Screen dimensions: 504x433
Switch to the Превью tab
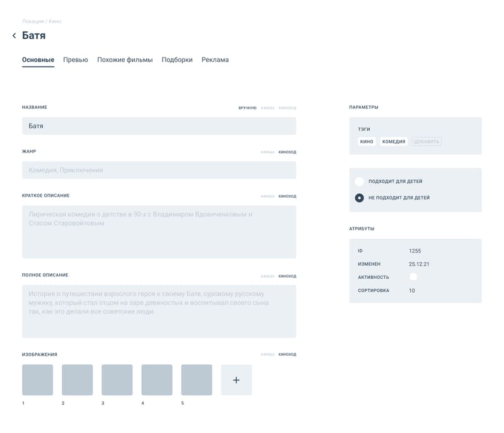pos(76,60)
